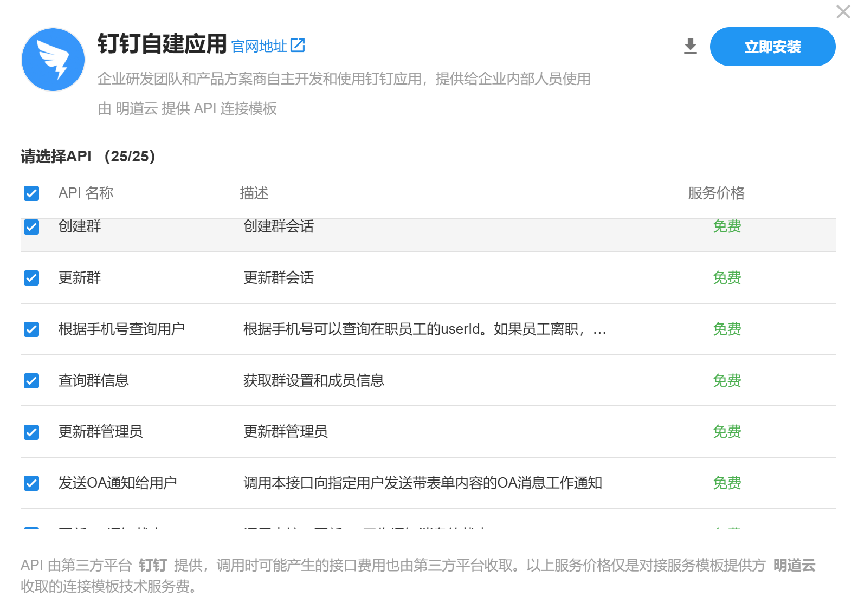Screen dimensions: 858x616
Task: Click the 请选择API (25/25) heading
Action: pyautogui.click(x=88, y=156)
